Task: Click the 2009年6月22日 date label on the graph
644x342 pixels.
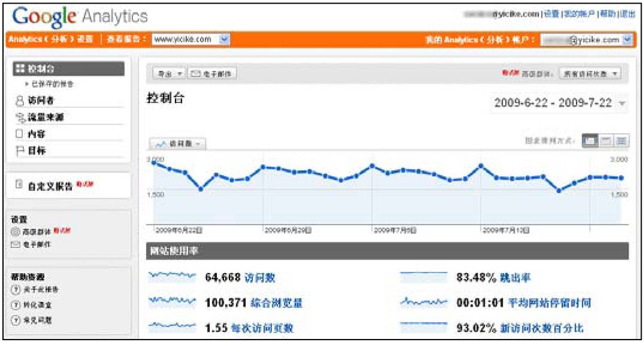Action: click(x=179, y=231)
